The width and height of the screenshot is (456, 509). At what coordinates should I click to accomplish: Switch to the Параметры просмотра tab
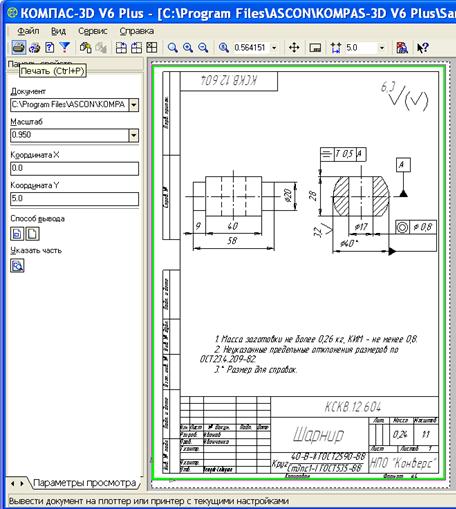[85, 483]
